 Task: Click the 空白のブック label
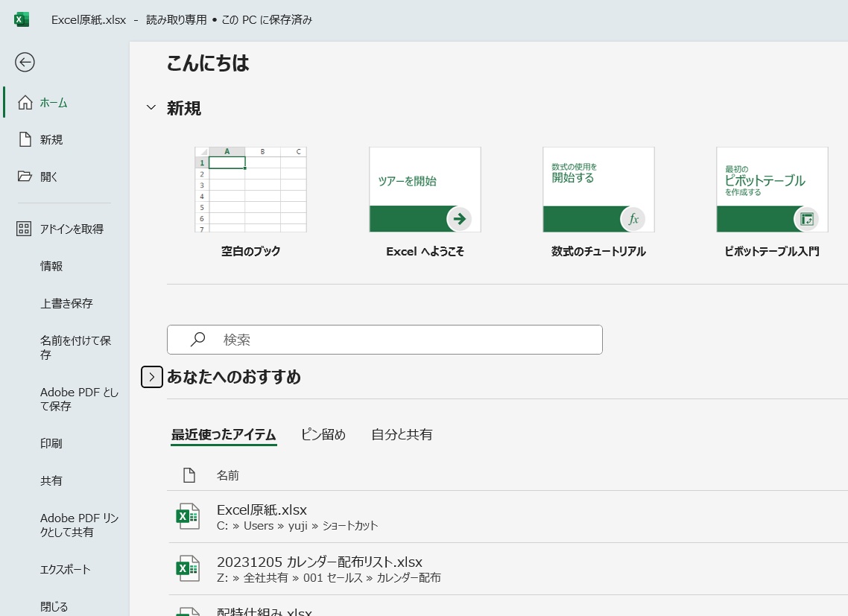tap(251, 251)
